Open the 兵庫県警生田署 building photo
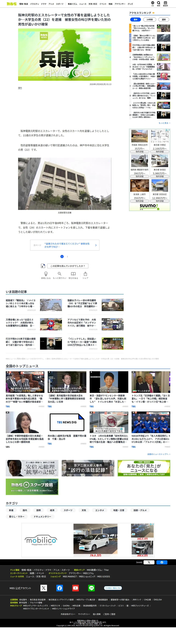Viewport: 176px width, 644px height. pyautogui.click(x=65, y=184)
